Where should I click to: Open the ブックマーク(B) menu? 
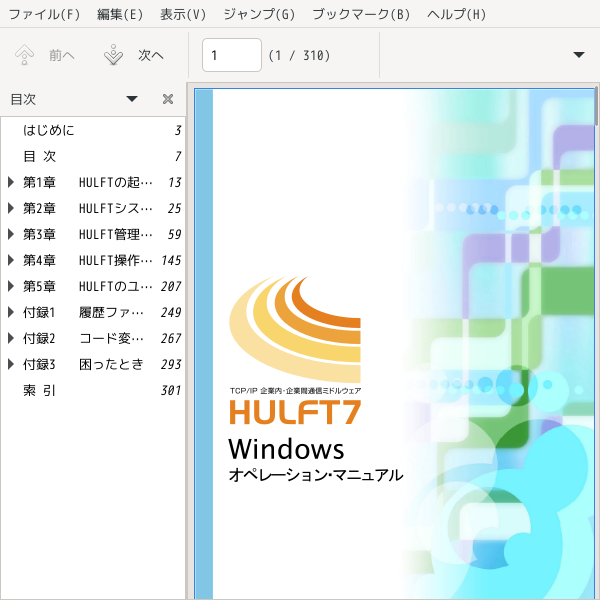(361, 15)
